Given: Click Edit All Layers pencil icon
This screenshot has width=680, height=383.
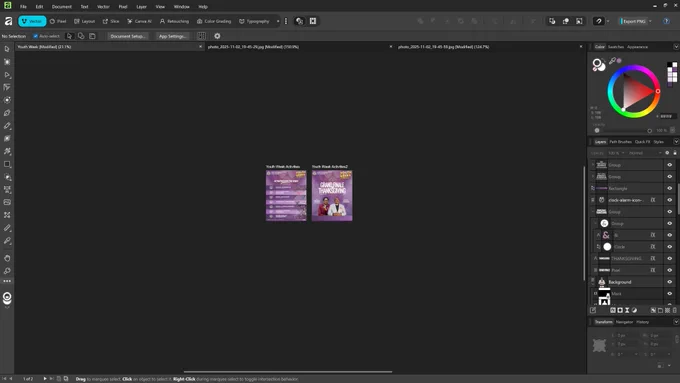Looking at the screenshot, I should pyautogui.click(x=593, y=310).
